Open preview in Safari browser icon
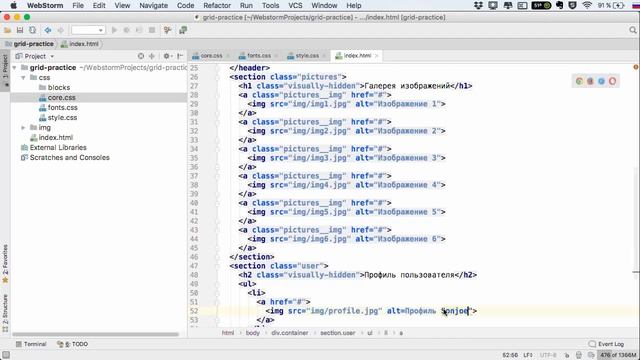The image size is (640, 360). click(601, 81)
